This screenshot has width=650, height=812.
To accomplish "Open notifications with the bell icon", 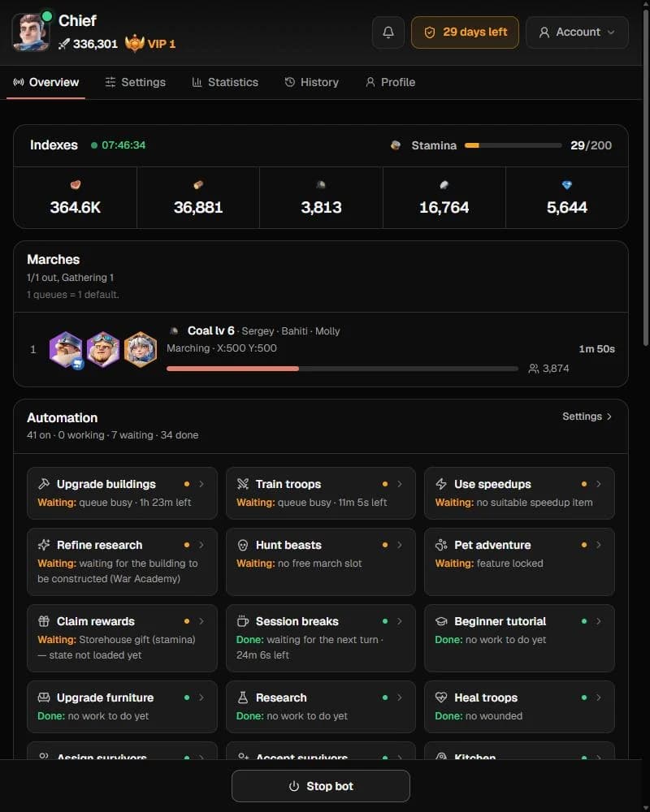I will [388, 32].
